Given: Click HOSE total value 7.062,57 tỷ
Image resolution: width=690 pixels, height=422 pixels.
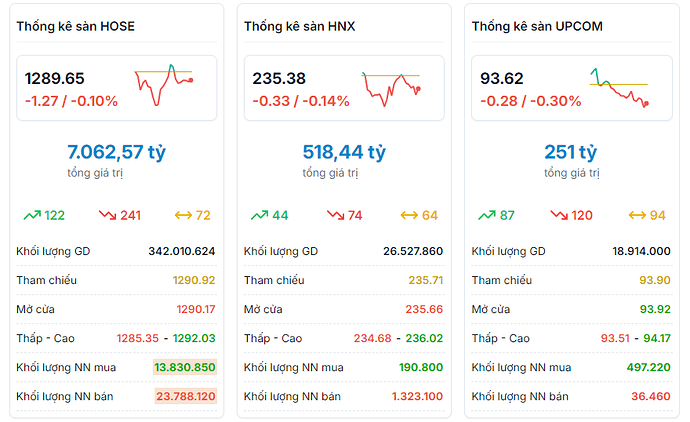Looking at the screenshot, I should click(116, 152).
